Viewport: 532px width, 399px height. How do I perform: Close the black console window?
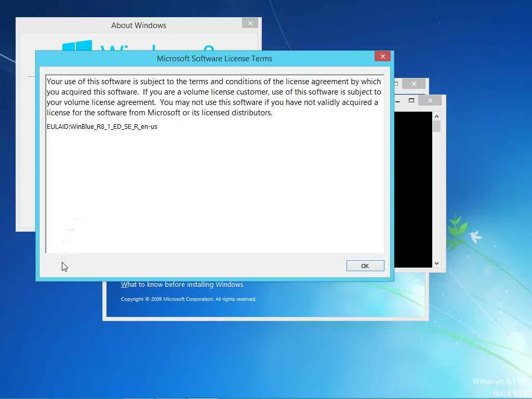430,100
